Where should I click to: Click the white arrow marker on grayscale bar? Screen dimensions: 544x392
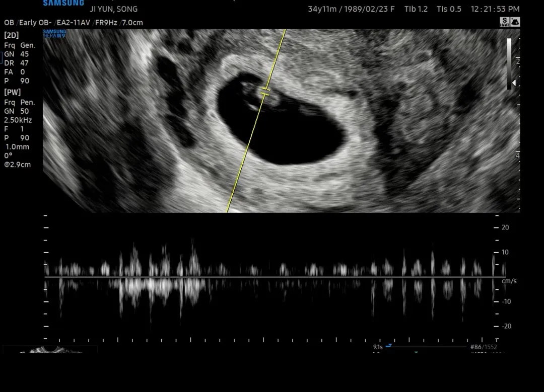514,83
